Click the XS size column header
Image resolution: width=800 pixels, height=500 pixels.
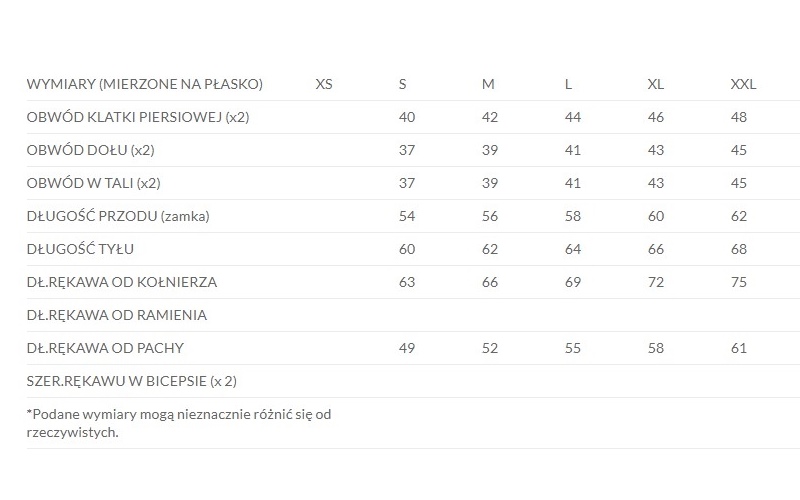(x=324, y=84)
